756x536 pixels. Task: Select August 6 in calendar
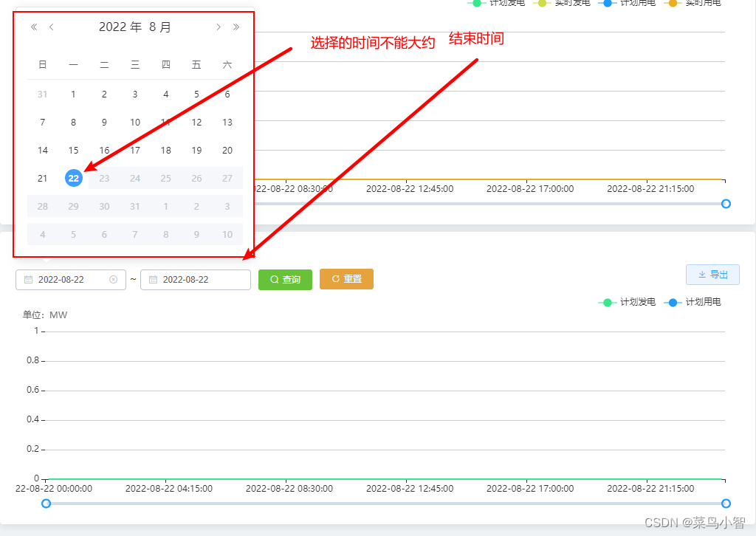227,94
